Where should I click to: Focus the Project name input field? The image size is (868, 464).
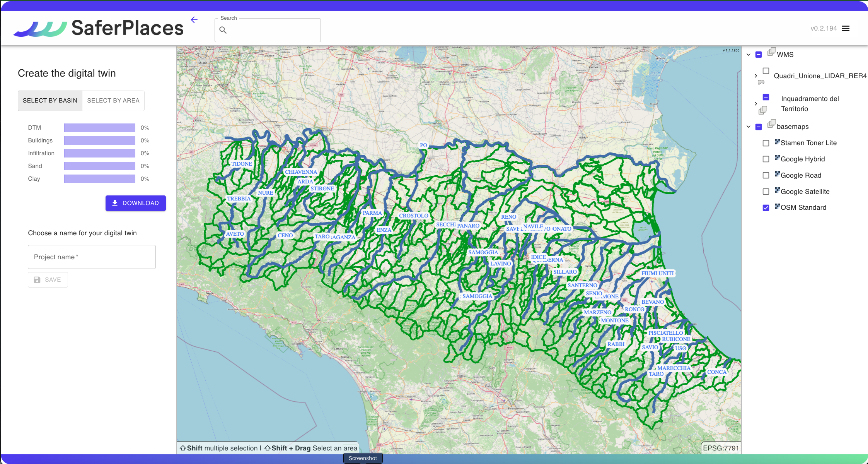point(92,257)
